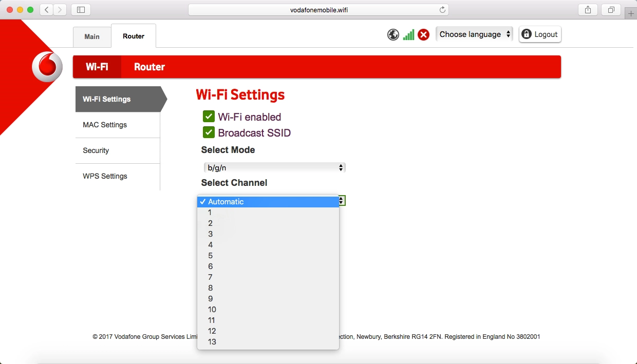Open the Select Mode b/g/n dropdown

[274, 167]
